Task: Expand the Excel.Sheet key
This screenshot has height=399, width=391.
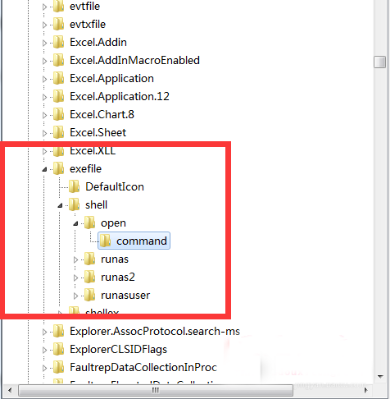Action: pos(44,133)
